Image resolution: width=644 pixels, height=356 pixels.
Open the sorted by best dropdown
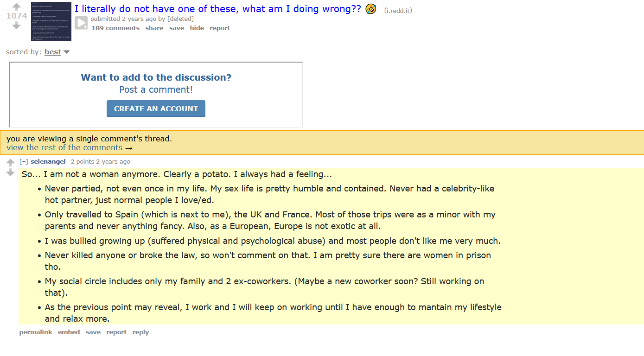pos(53,52)
